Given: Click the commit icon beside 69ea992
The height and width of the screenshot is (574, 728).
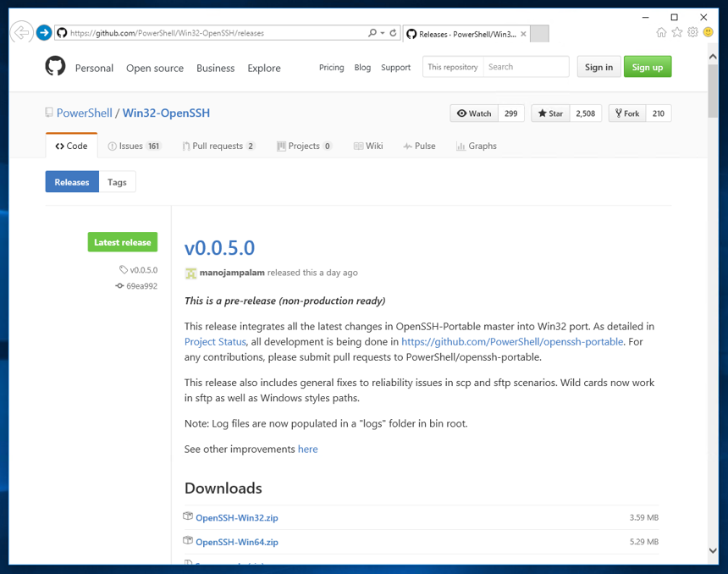Looking at the screenshot, I should click(119, 285).
